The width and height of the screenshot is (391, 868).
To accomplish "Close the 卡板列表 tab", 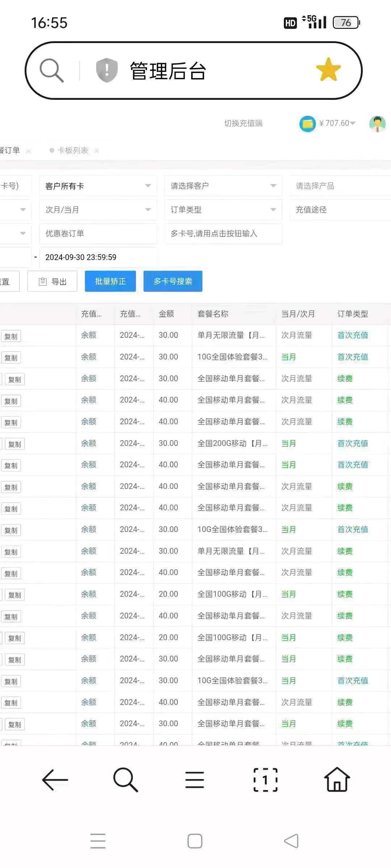I will tap(97, 151).
